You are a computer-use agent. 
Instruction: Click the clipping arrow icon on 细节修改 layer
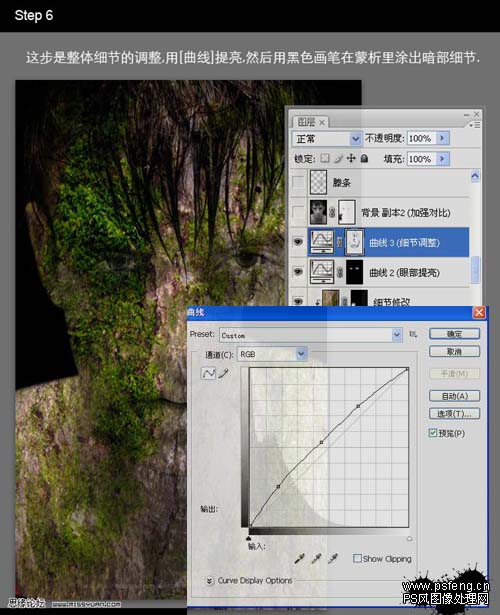coord(317,301)
